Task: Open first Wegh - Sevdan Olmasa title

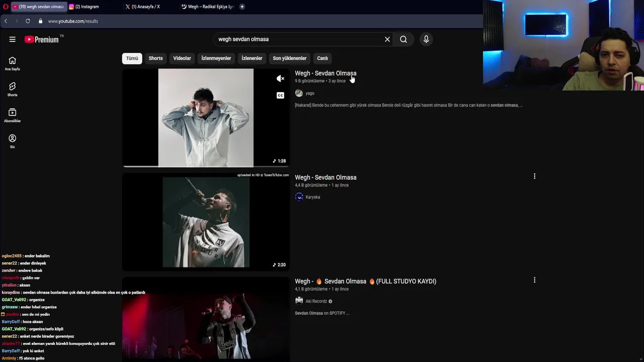Action: click(326, 73)
